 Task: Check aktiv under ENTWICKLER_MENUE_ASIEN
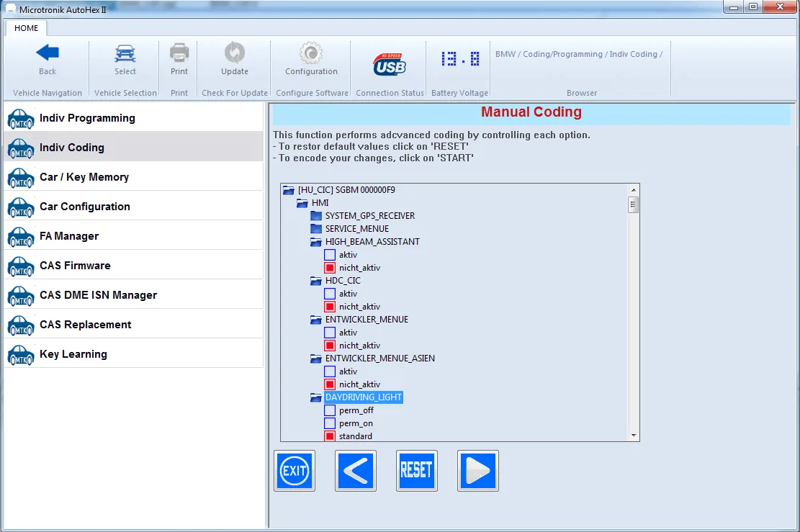tap(330, 371)
